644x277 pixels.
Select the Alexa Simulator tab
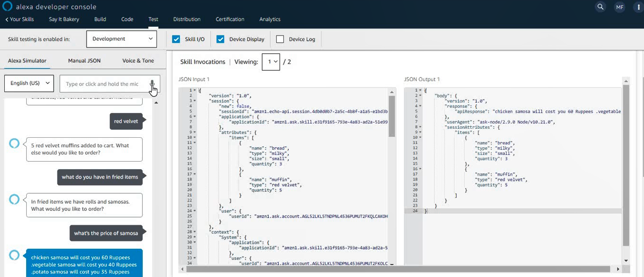coord(27,61)
